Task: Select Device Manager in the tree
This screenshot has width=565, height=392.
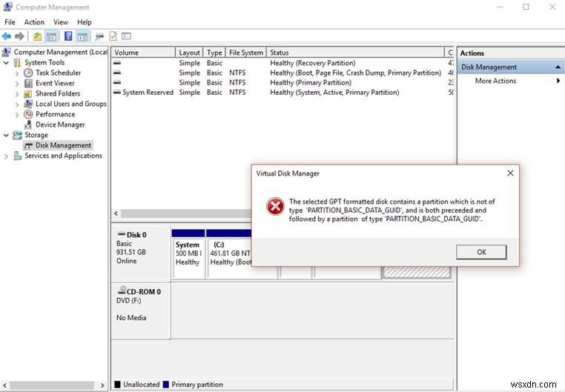Action: tap(60, 124)
